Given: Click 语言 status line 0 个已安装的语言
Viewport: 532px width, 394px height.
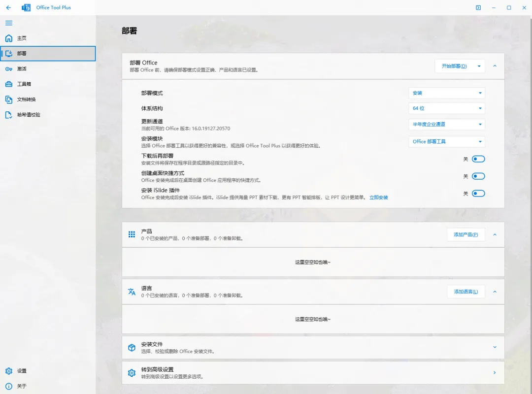Looking at the screenshot, I should [x=192, y=295].
